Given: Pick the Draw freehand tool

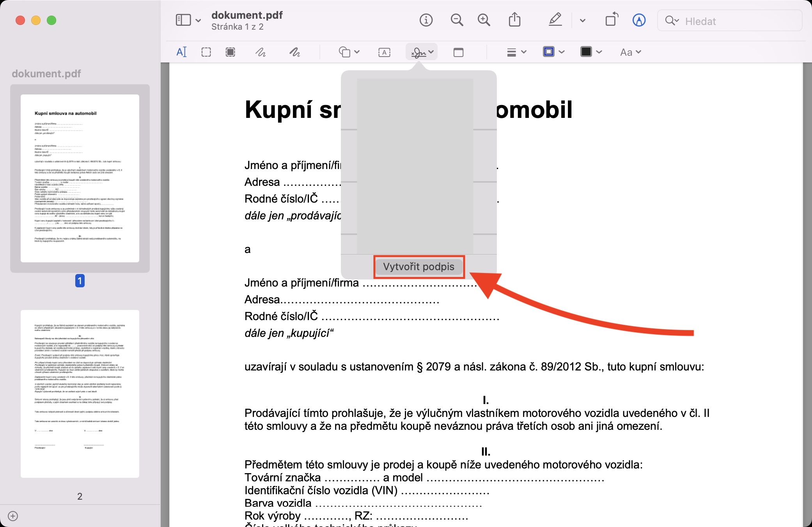Looking at the screenshot, I should pos(294,52).
